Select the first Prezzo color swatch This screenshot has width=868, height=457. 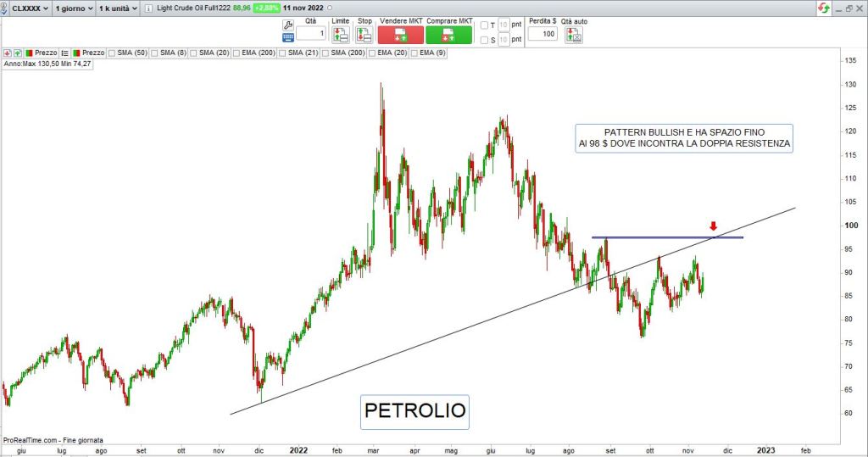[x=29, y=53]
